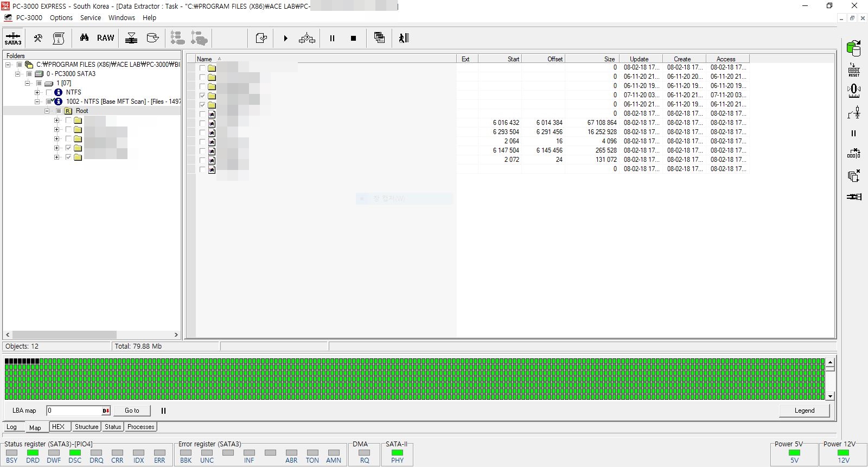Image resolution: width=868 pixels, height=467 pixels.
Task: Click the power switch circuit icon
Action: pyautogui.click(x=854, y=112)
